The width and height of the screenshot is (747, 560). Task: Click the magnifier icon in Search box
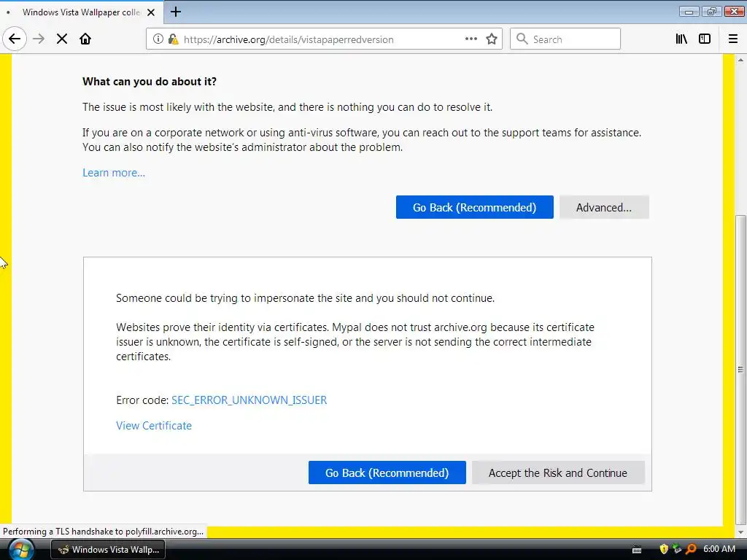coord(522,39)
